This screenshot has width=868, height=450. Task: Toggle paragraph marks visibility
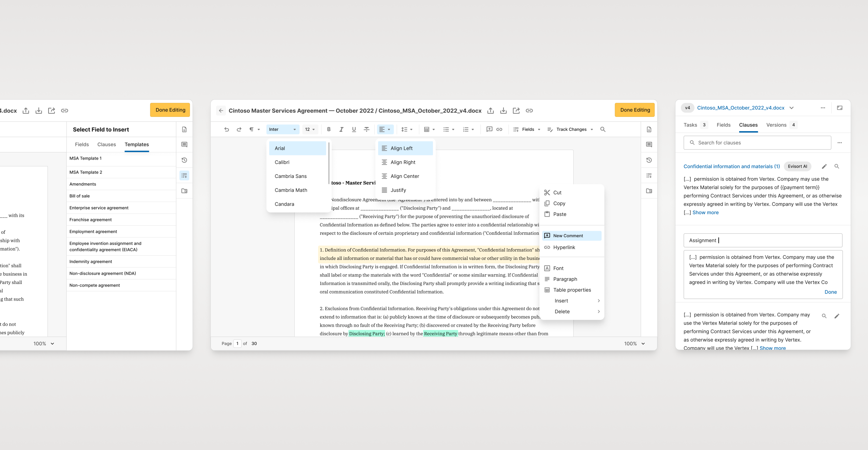point(251,129)
